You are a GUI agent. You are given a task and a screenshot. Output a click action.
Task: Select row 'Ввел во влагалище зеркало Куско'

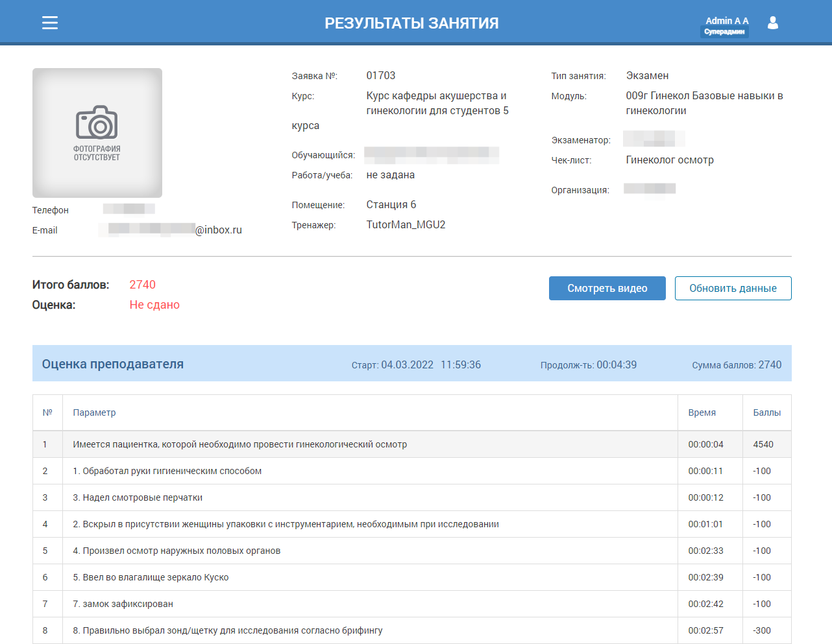pyautogui.click(x=411, y=577)
